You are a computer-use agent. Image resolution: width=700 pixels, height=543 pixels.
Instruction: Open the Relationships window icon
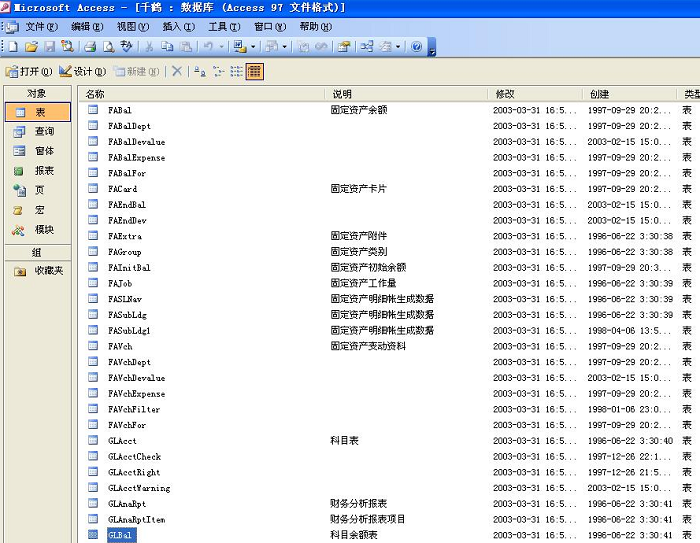pyautogui.click(x=366, y=46)
